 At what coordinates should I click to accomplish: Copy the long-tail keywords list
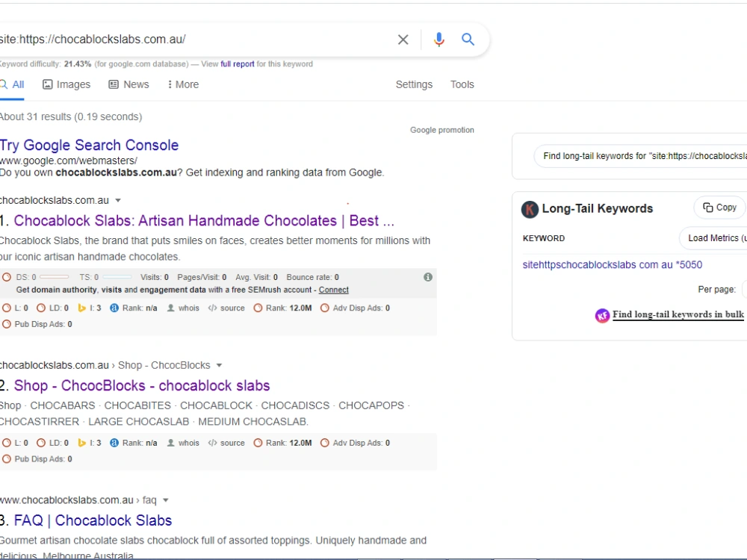tap(720, 208)
